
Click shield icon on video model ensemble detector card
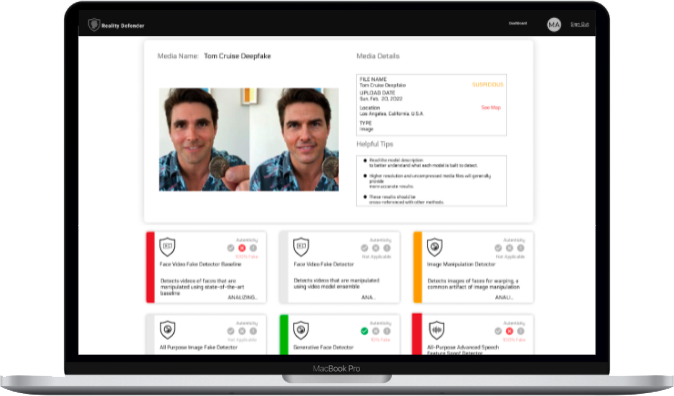[x=301, y=246]
